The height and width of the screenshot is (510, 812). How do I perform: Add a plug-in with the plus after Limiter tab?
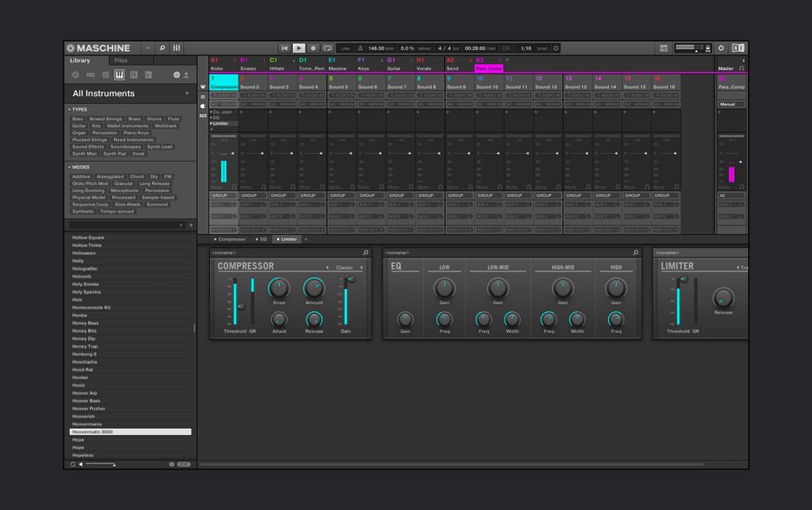(x=306, y=239)
